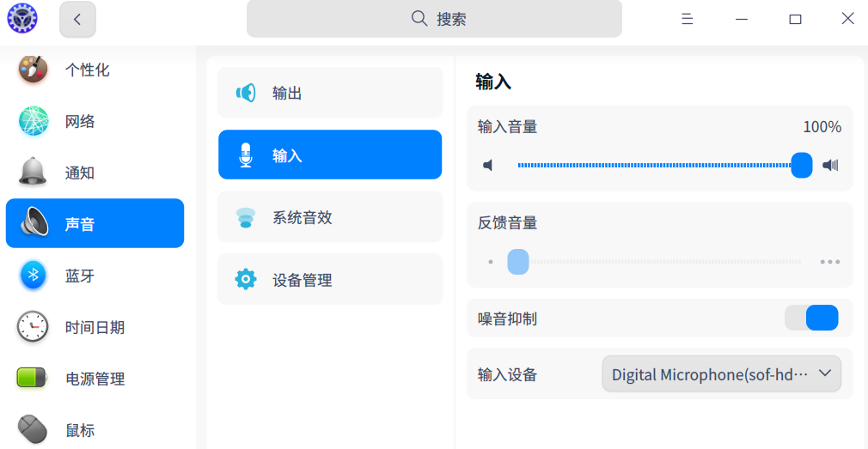
Task: Click the 个性化 palette icon
Action: coord(34,70)
